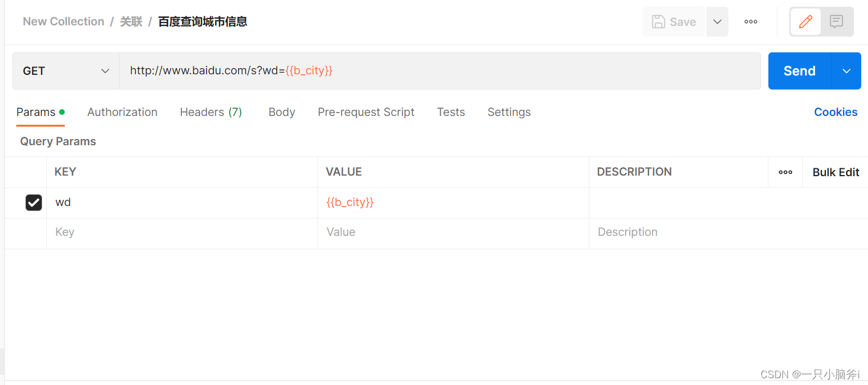This screenshot has height=385, width=868.
Task: Click the New Collection breadcrumb
Action: point(64,21)
